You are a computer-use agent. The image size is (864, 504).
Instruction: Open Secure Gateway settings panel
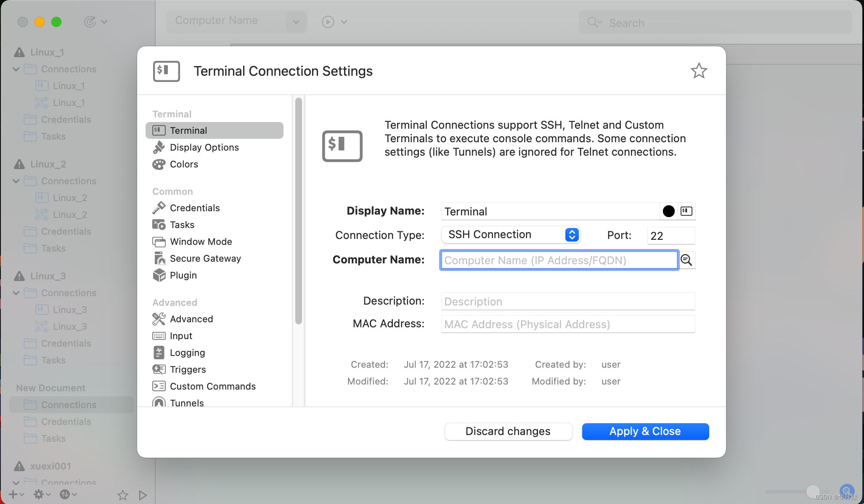(x=205, y=258)
